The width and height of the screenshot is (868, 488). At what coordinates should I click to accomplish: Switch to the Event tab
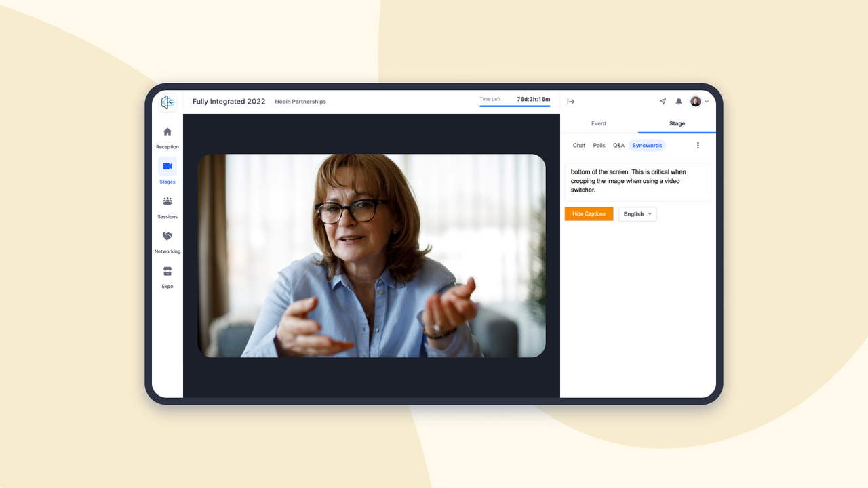coord(599,123)
